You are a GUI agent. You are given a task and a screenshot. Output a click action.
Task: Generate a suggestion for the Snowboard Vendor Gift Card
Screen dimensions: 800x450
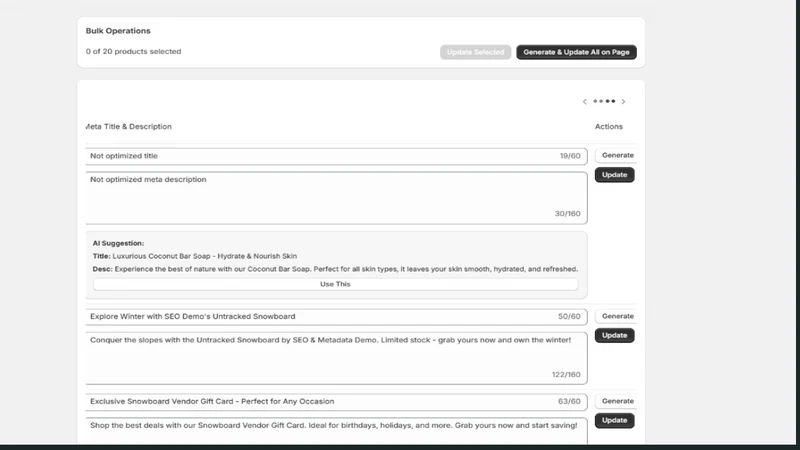(x=617, y=401)
